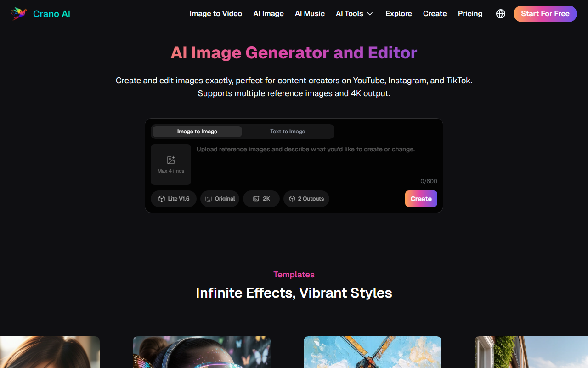The image size is (588, 368).
Task: Open AI Music in navigation
Action: (x=310, y=14)
